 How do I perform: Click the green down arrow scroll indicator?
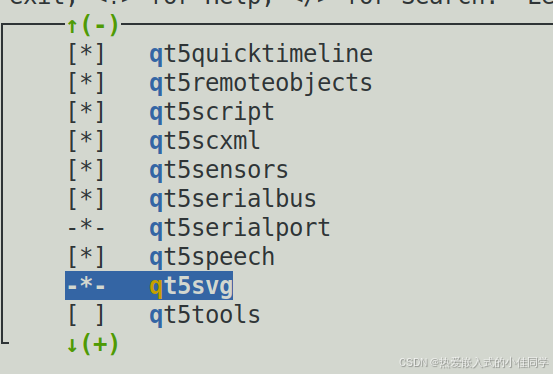click(72, 344)
